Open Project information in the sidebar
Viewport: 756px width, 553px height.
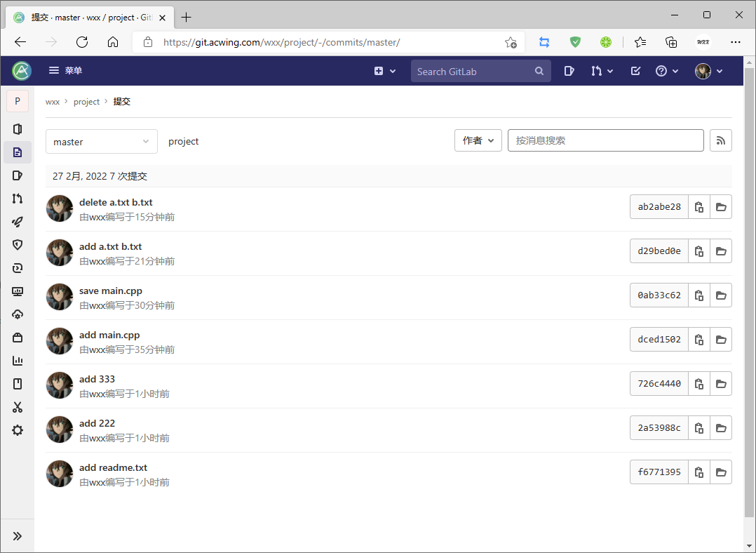18,129
